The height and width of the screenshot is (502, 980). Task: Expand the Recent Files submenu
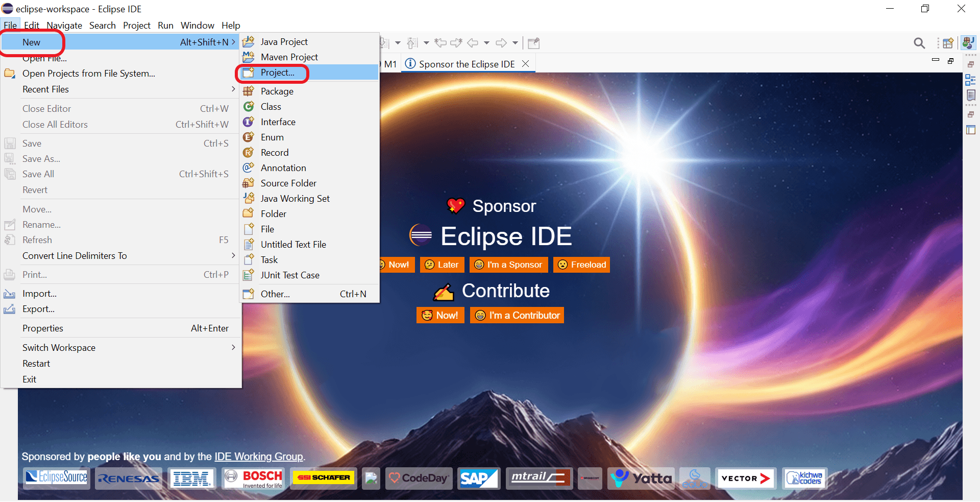[121, 89]
